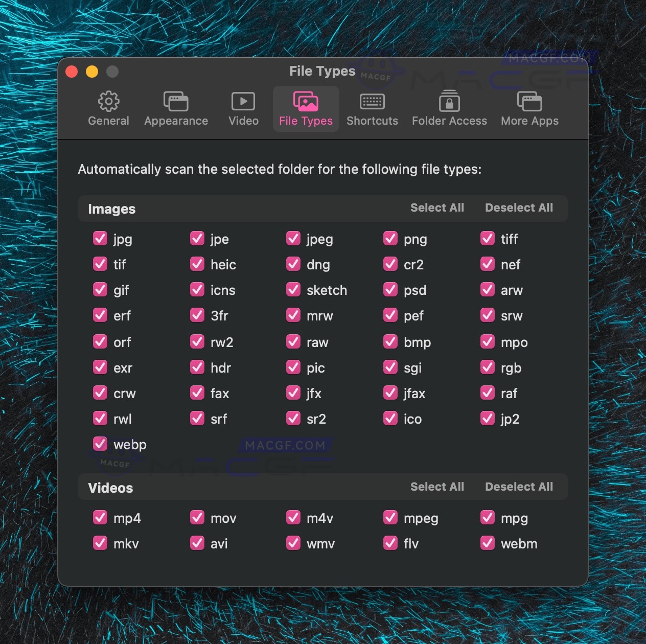Click Deselect All for Videos
Image resolution: width=646 pixels, height=644 pixels.
click(x=519, y=487)
